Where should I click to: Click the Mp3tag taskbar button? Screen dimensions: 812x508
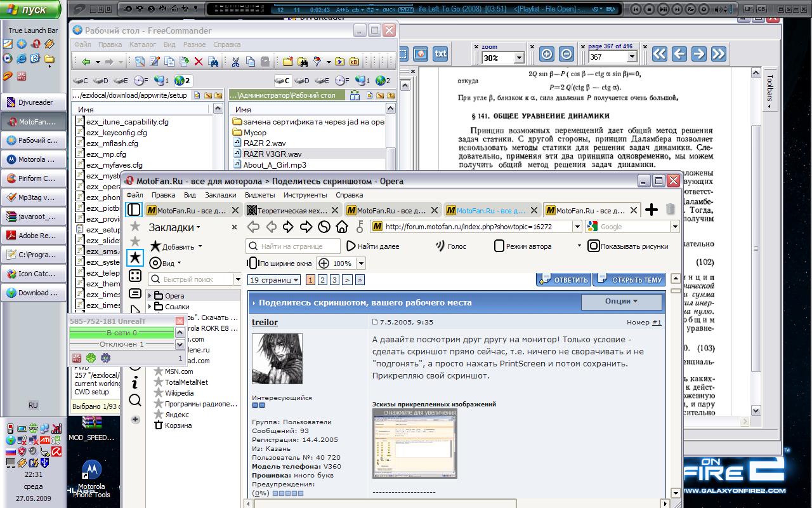(33, 197)
